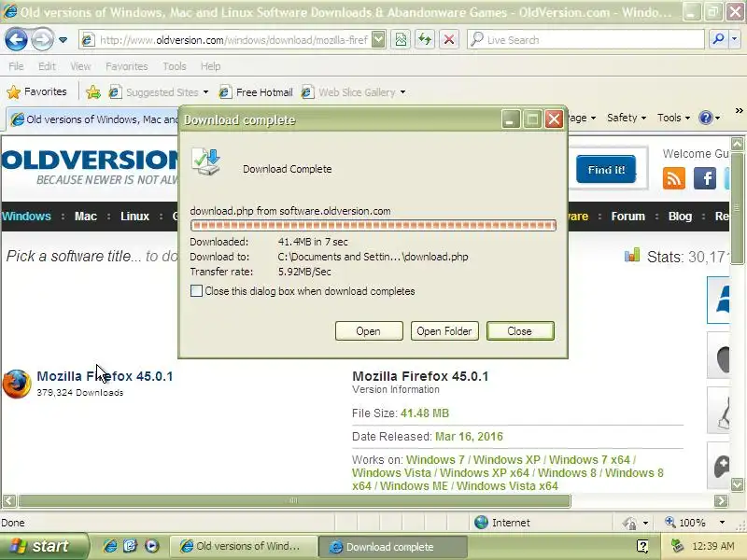Click the browser Forward arrow button
Viewport: 747px width, 560px height.
(x=42, y=39)
